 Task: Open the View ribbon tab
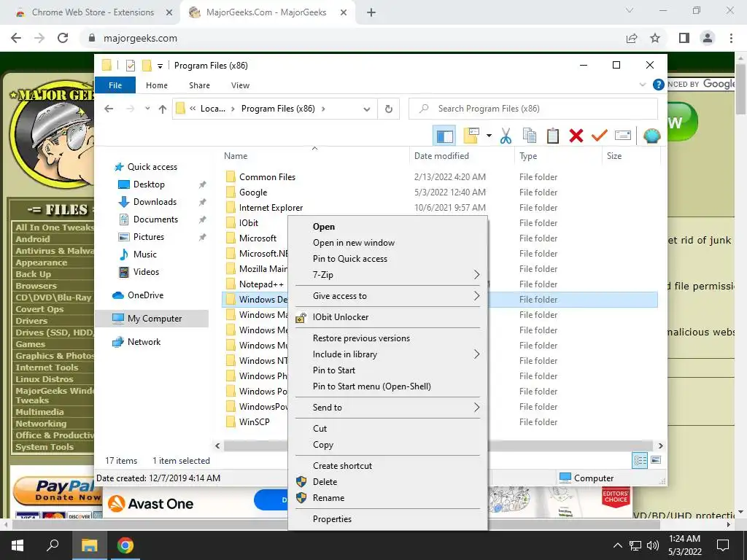tap(240, 85)
